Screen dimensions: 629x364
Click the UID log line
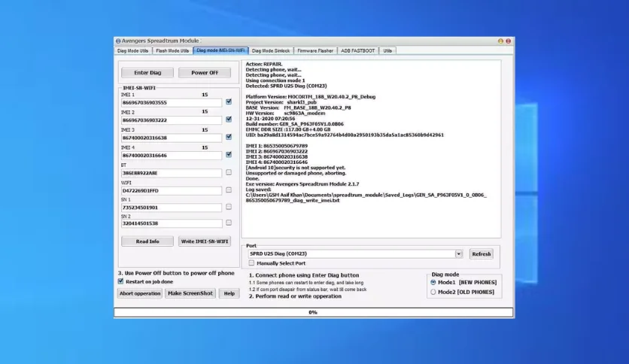(x=345, y=135)
